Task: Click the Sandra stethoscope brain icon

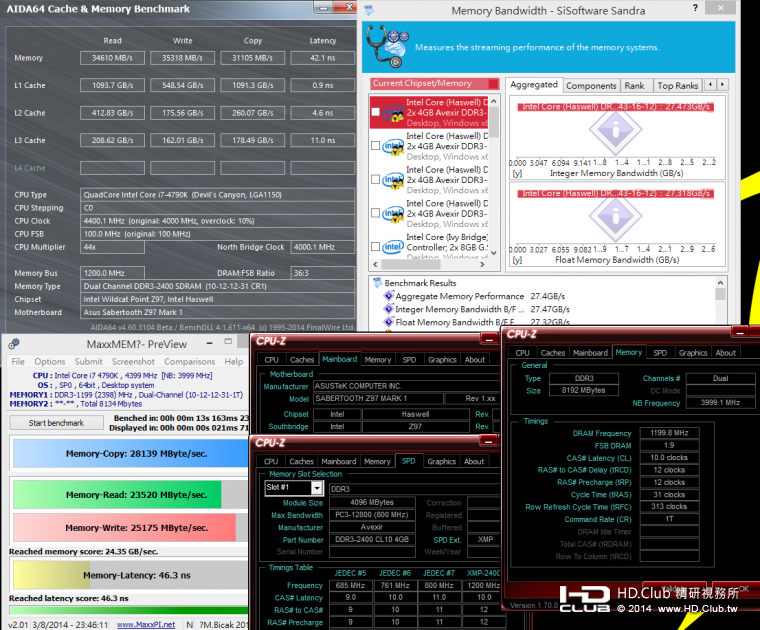Action: point(387,47)
